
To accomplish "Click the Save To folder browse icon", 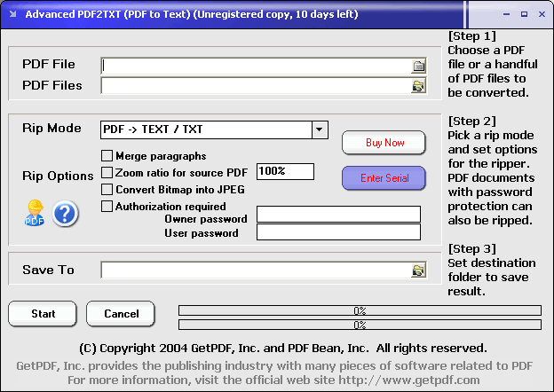I will pyautogui.click(x=418, y=270).
